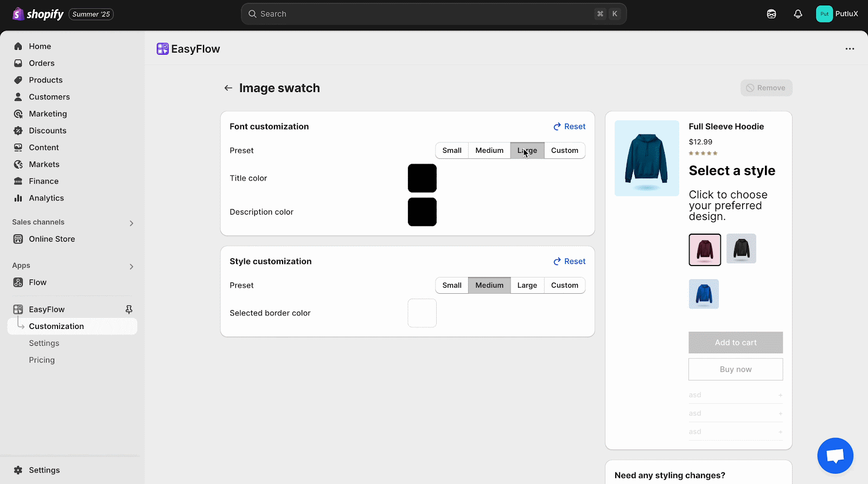Select black hoodie swatch thumbnail
This screenshot has width=868, height=484.
(741, 249)
